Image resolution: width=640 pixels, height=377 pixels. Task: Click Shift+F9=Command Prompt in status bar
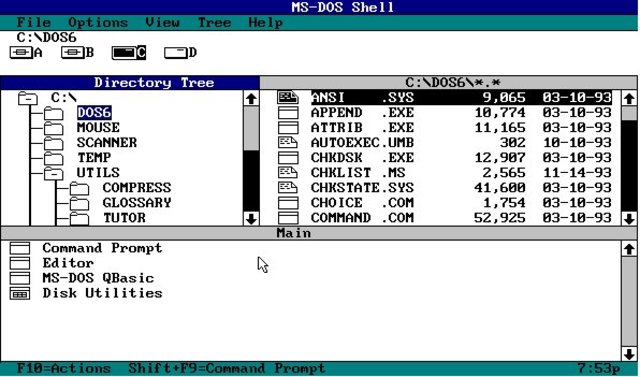(x=227, y=368)
